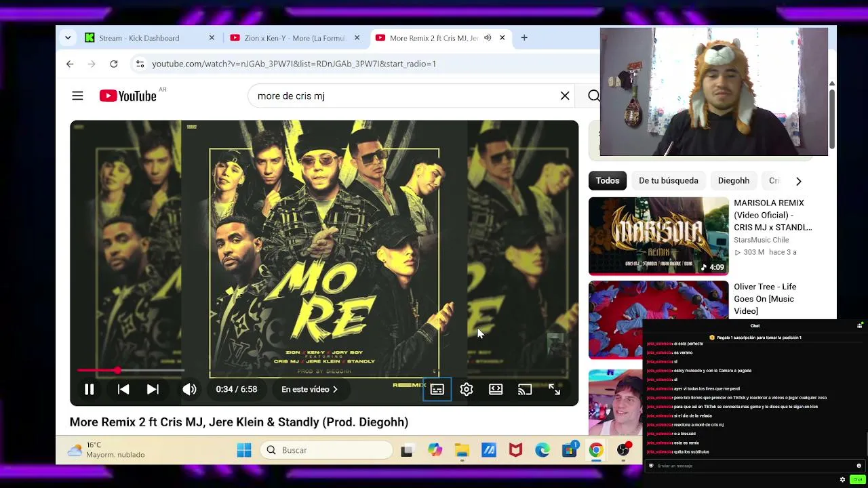This screenshot has height=488, width=868.
Task: Switch the player to theater mode
Action: pyautogui.click(x=496, y=390)
